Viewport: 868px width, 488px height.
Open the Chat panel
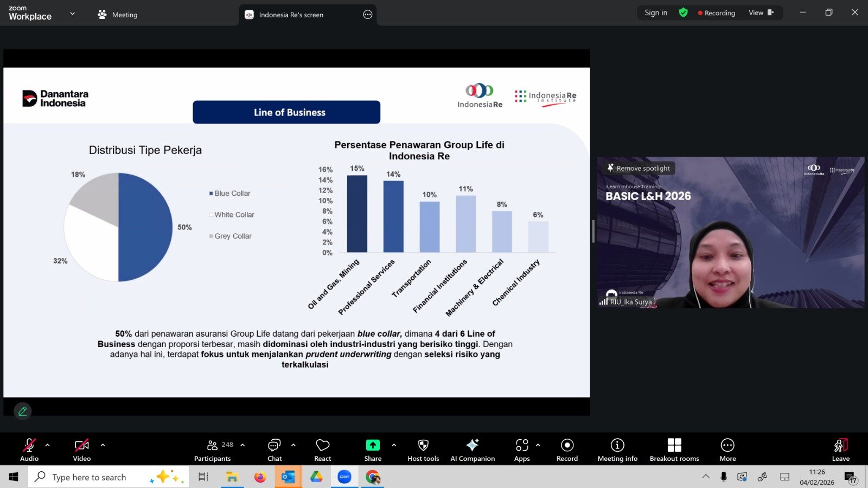click(275, 450)
